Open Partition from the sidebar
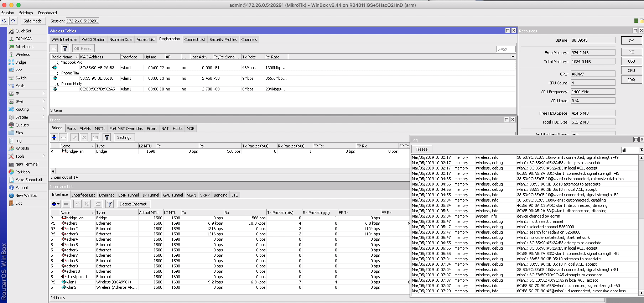644x303 pixels. tap(22, 172)
